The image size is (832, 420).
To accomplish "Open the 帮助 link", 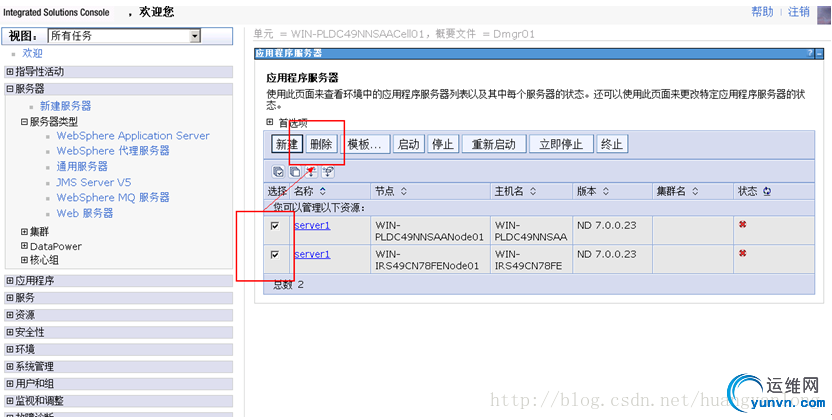I will pyautogui.click(x=762, y=12).
